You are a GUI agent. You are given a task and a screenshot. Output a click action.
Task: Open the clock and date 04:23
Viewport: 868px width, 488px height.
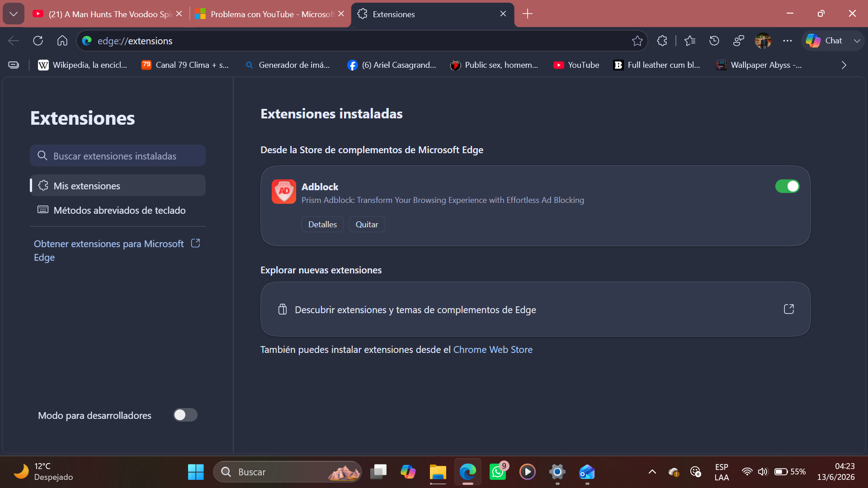tap(836, 472)
